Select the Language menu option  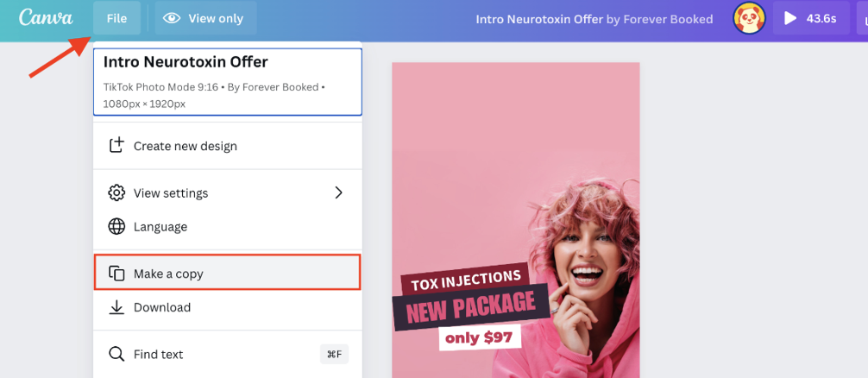pyautogui.click(x=228, y=227)
